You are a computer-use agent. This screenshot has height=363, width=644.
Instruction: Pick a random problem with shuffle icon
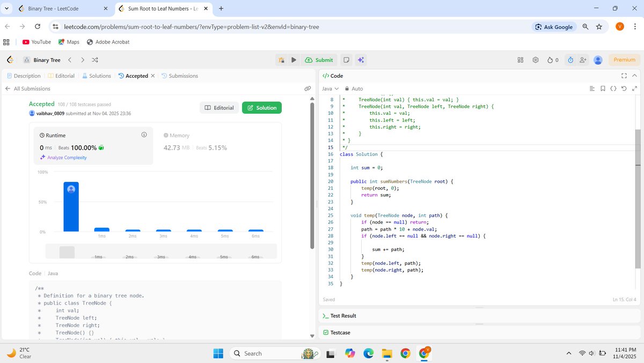coord(95,60)
